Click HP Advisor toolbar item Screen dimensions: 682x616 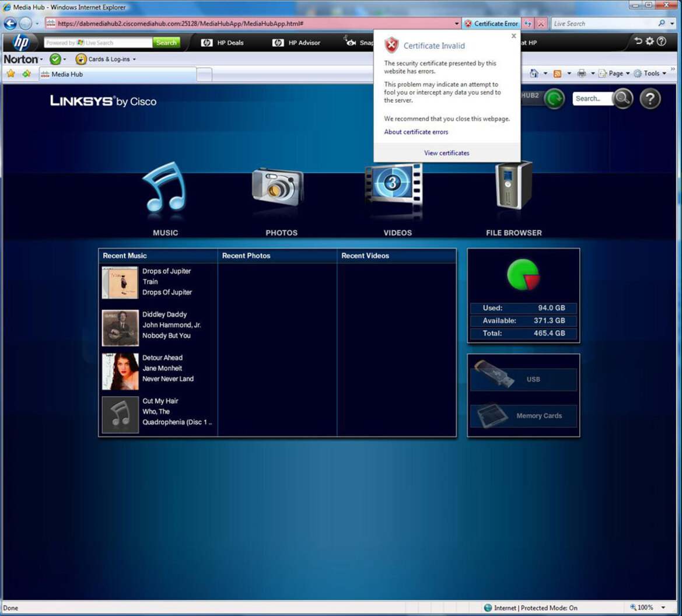pyautogui.click(x=296, y=43)
